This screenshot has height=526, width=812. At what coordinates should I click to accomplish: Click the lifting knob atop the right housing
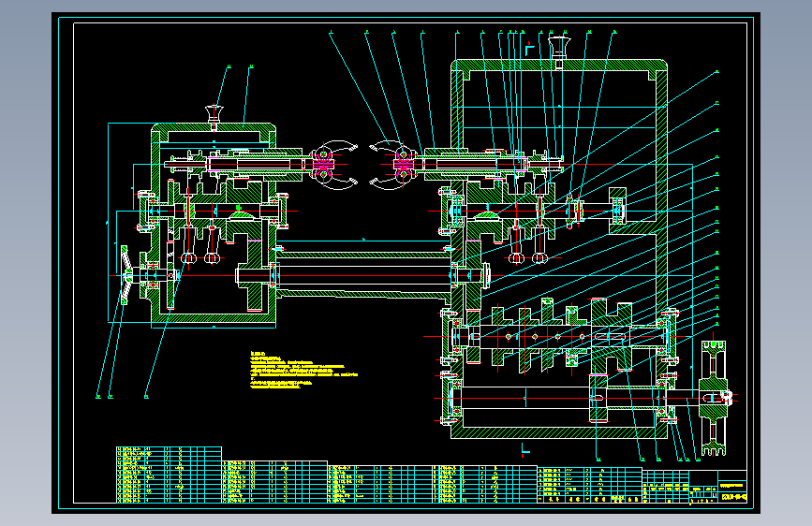(559, 47)
